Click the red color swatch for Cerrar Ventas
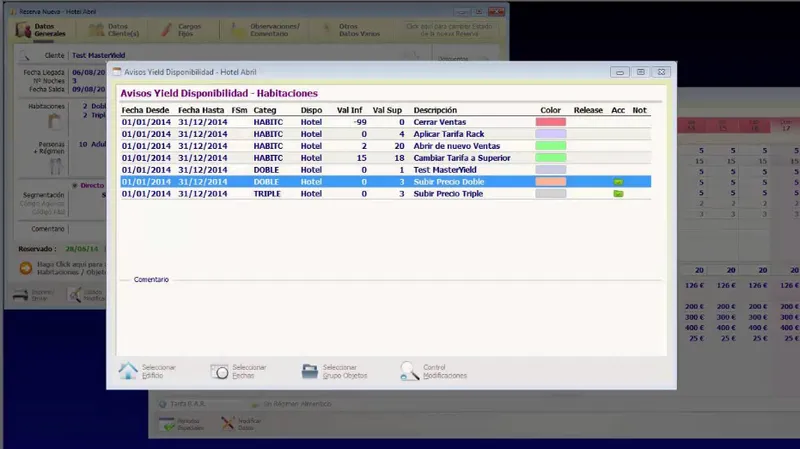Screen dimensions: 800x449 tap(551, 122)
